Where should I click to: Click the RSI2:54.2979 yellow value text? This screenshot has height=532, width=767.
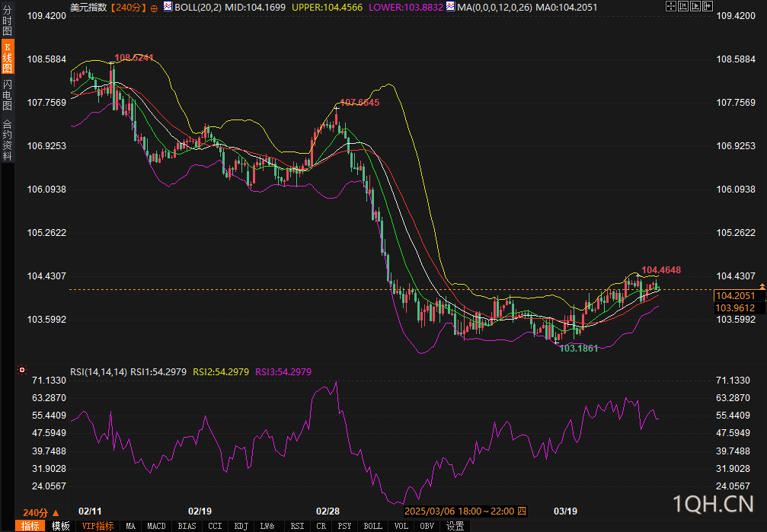[x=221, y=372]
